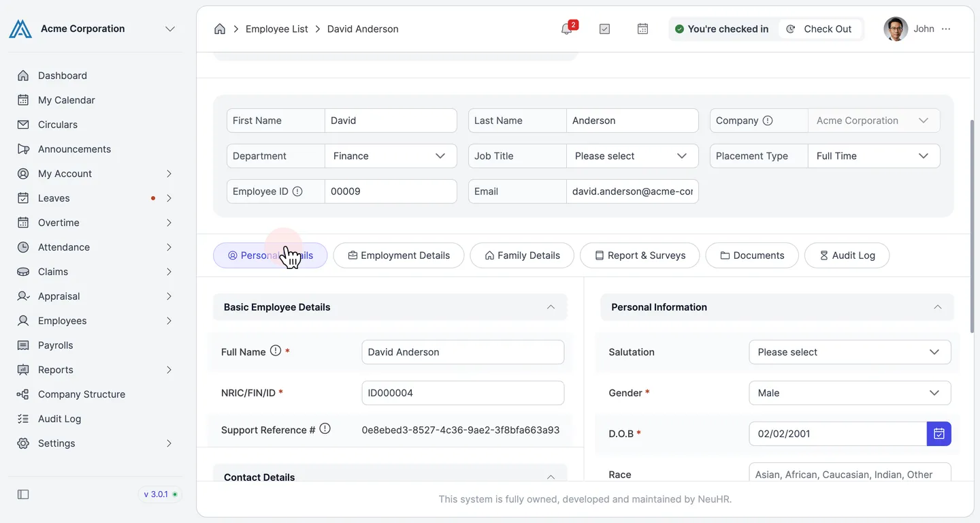Viewport: 980px width, 523px height.
Task: Collapse the Basic Employee Details section
Action: click(x=551, y=307)
